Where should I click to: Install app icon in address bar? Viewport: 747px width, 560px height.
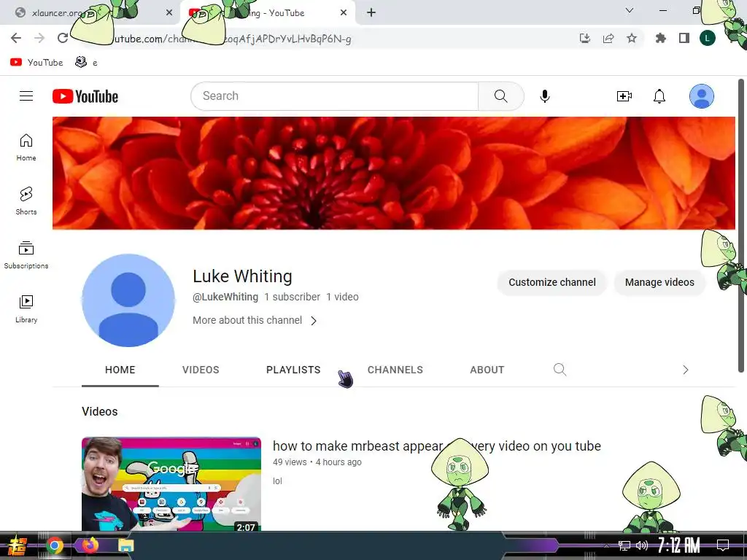point(585,38)
